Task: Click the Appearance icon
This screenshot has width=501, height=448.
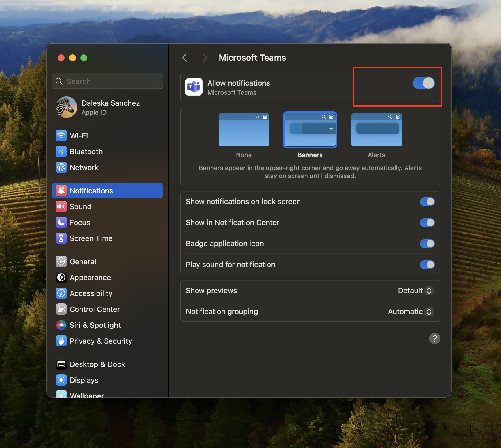Action: (61, 277)
